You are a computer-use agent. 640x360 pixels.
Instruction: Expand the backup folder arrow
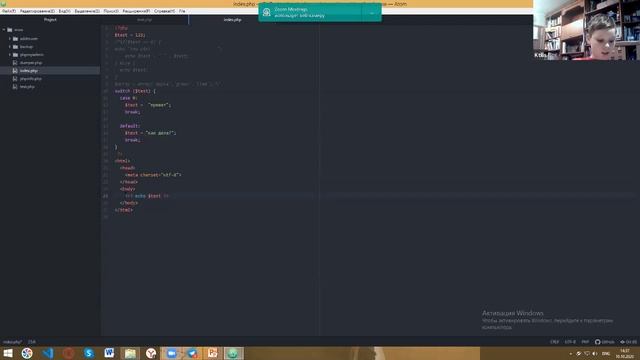point(10,47)
